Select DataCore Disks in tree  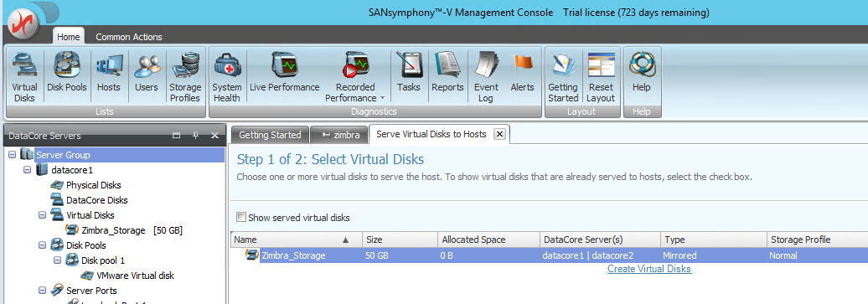point(97,200)
